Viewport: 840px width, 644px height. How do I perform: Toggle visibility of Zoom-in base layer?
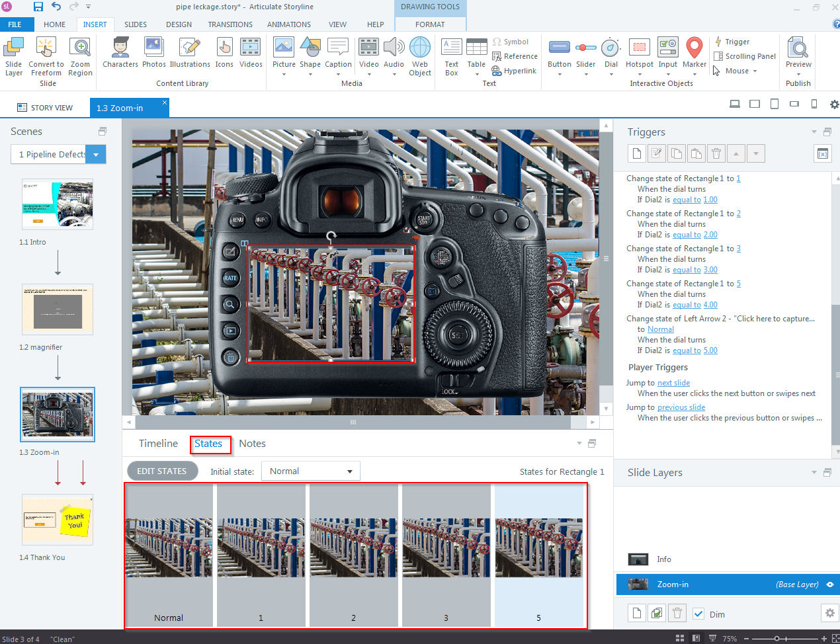[x=829, y=584]
